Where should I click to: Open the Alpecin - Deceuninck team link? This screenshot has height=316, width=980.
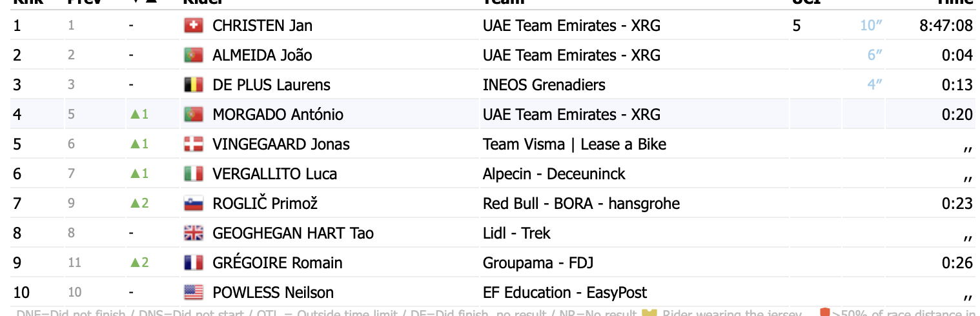pyautogui.click(x=554, y=174)
